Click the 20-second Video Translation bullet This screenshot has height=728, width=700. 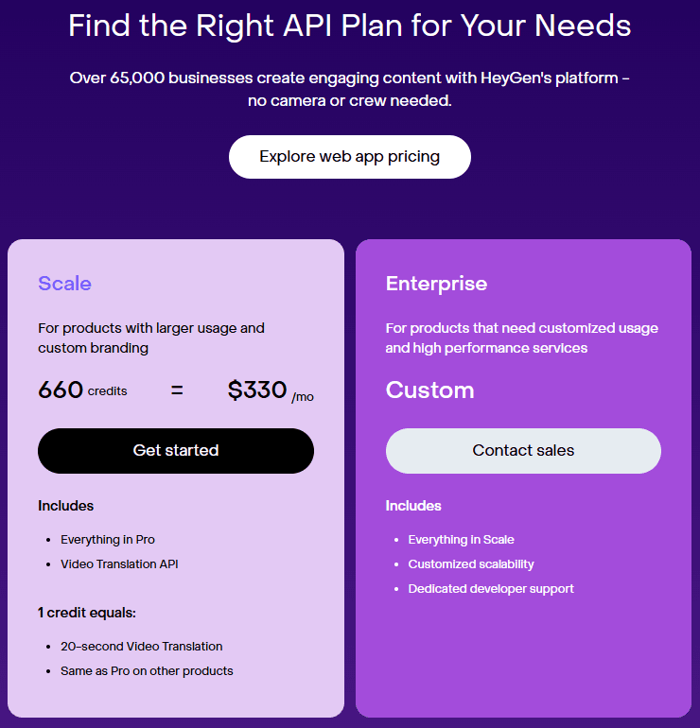click(142, 647)
